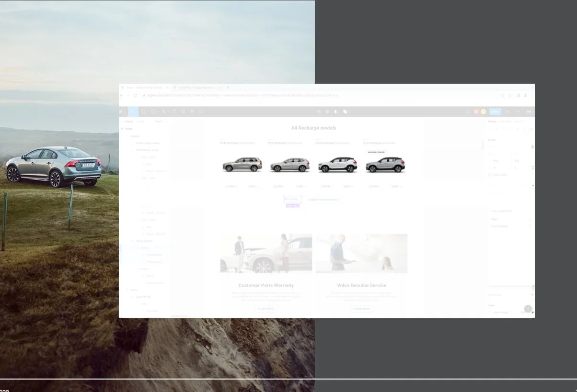Click the blue Share button

pyautogui.click(x=495, y=112)
